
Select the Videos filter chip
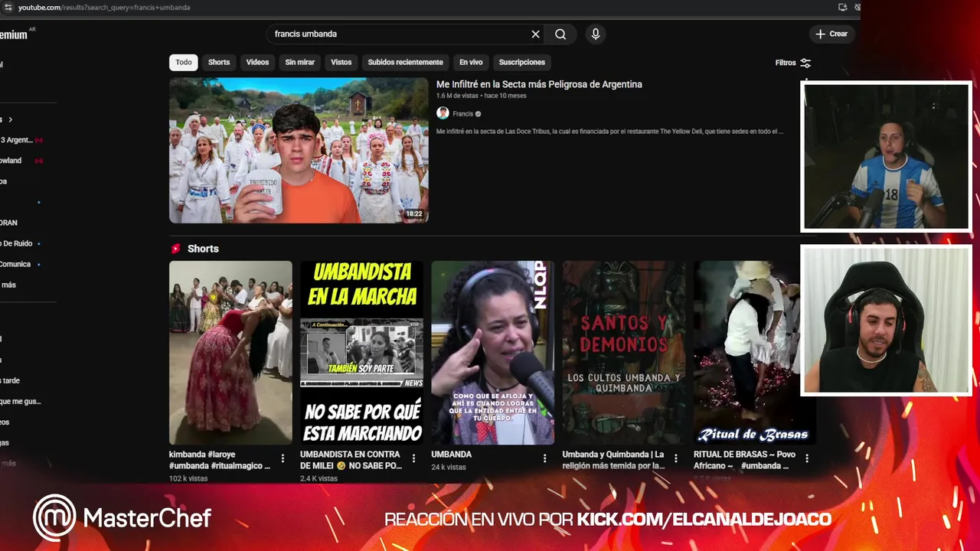257,62
